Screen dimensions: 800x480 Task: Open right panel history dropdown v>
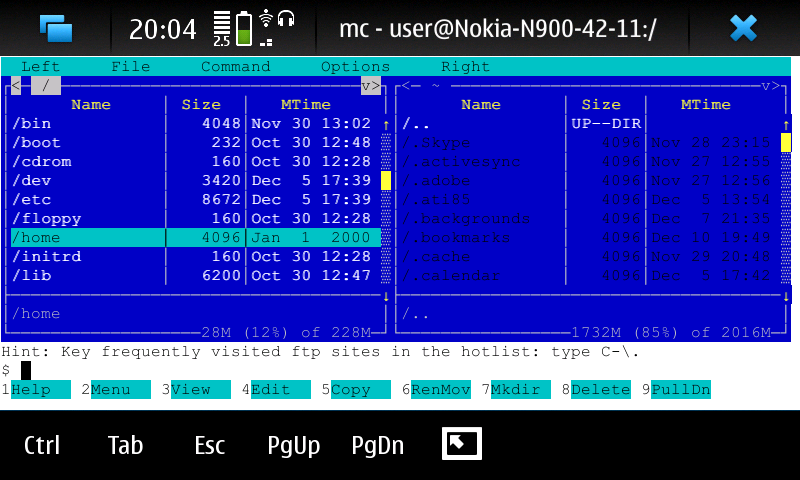(770, 86)
